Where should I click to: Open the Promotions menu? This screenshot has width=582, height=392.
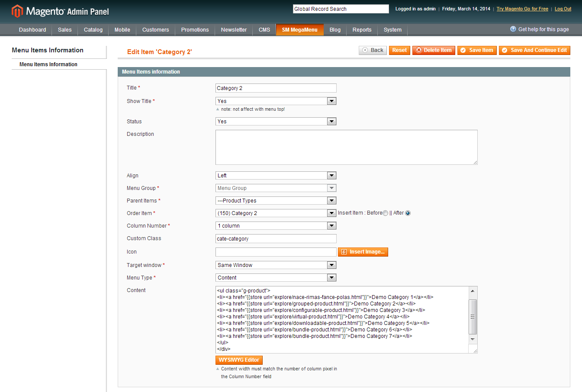point(195,30)
